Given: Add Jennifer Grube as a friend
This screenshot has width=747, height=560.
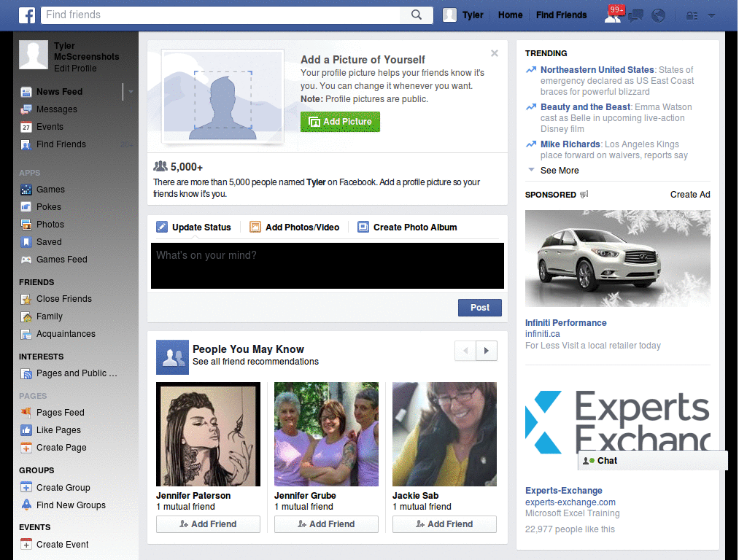Looking at the screenshot, I should pyautogui.click(x=326, y=524).
